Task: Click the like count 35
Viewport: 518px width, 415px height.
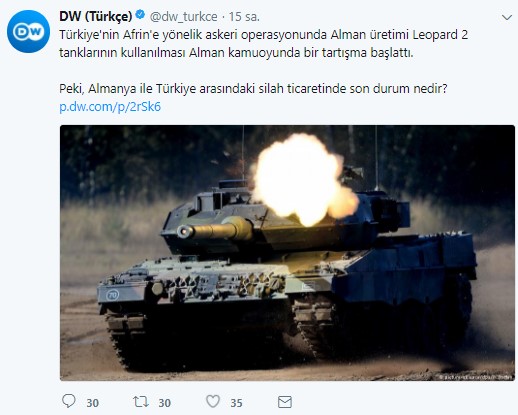Action: [x=236, y=403]
